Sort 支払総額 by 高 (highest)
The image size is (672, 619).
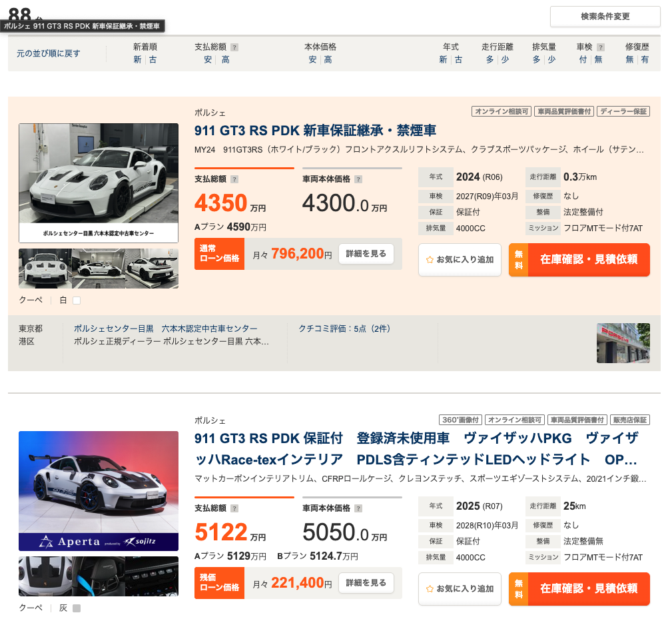[x=225, y=59]
